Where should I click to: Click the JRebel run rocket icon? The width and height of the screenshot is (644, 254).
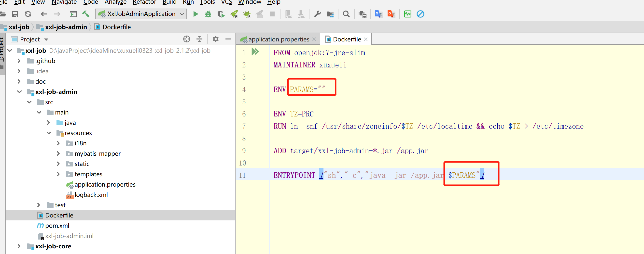click(x=234, y=14)
